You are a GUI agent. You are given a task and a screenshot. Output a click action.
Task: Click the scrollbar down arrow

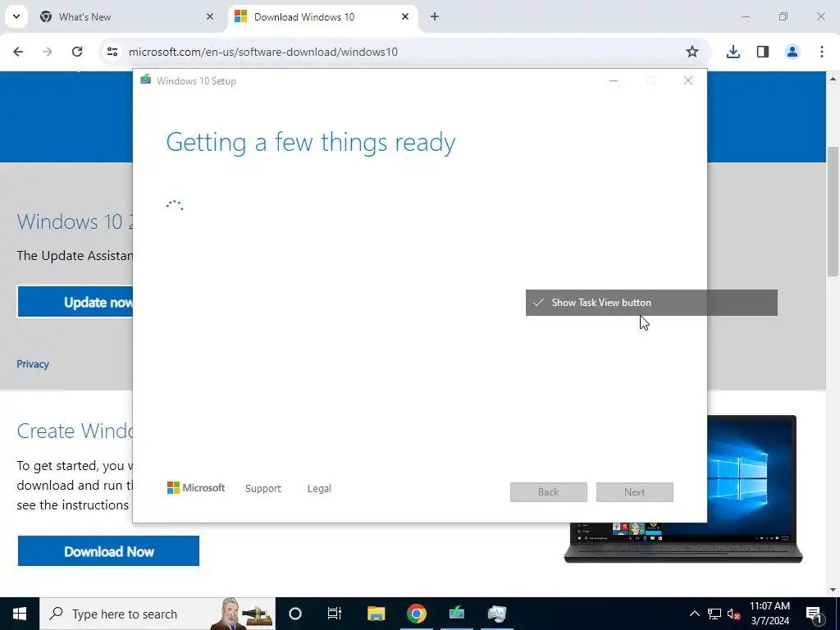(833, 590)
